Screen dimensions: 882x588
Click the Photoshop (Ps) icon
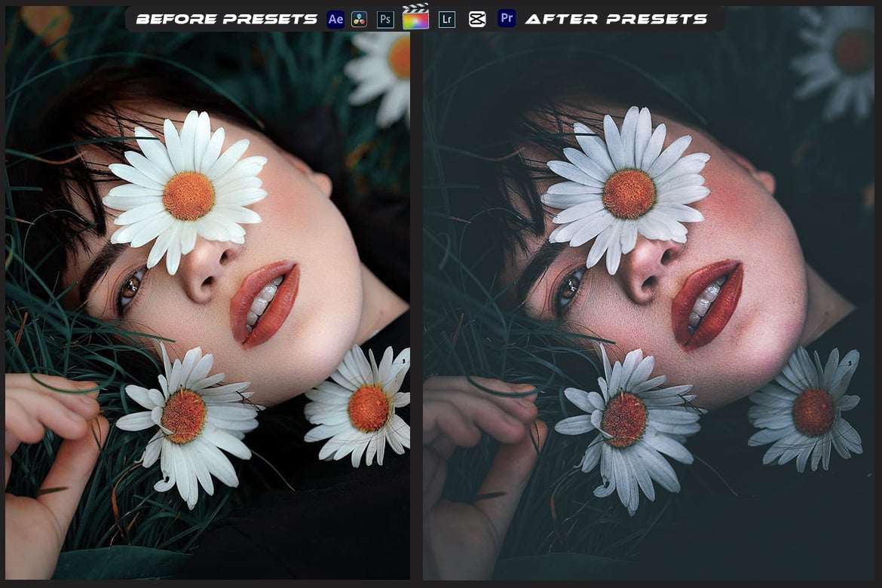click(385, 20)
